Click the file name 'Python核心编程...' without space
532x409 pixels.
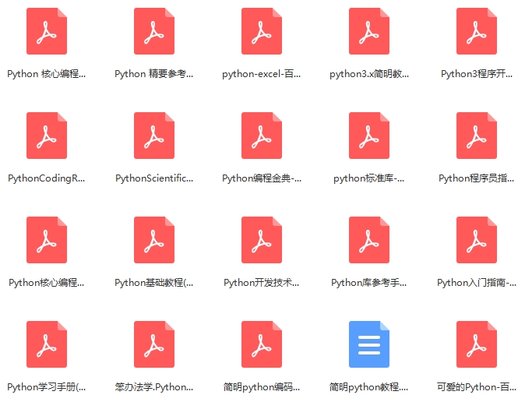47,283
